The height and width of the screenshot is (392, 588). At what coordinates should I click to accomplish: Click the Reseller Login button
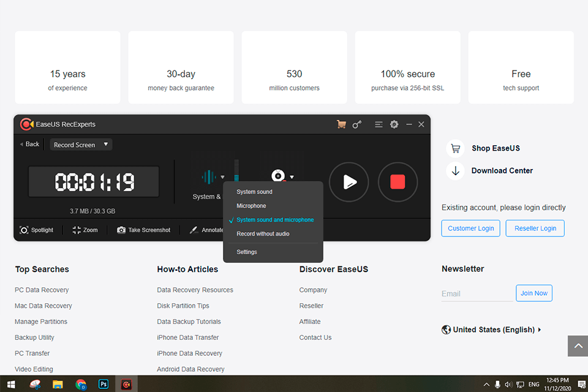point(535,228)
